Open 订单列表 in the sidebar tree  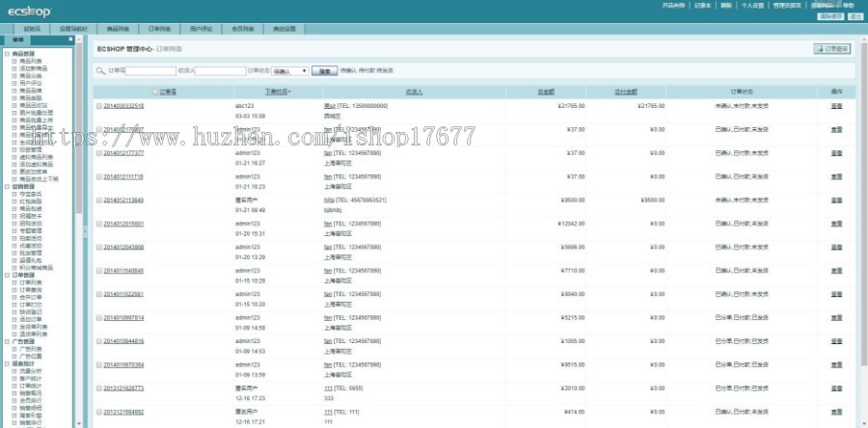(31, 282)
